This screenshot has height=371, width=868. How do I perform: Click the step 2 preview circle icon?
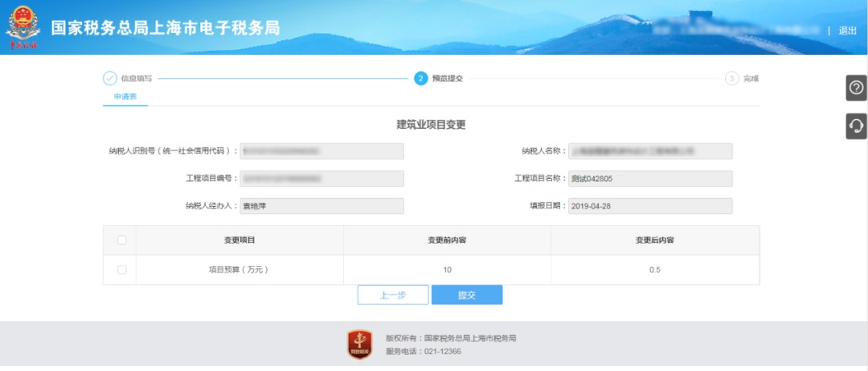point(421,78)
